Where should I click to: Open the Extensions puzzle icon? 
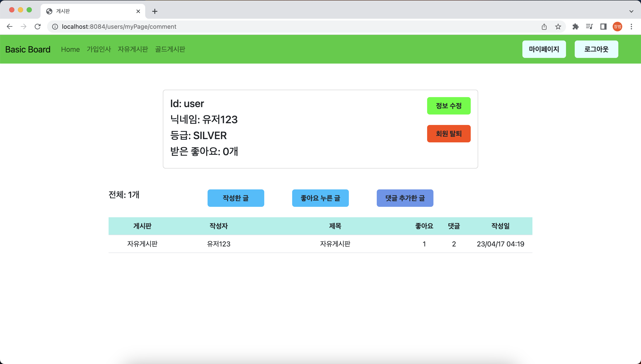pos(575,27)
